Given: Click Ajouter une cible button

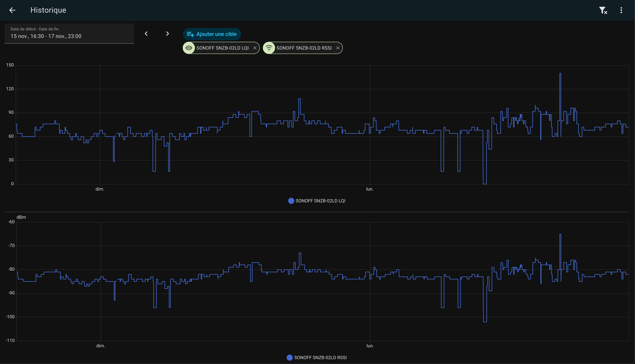Looking at the screenshot, I should coord(212,34).
